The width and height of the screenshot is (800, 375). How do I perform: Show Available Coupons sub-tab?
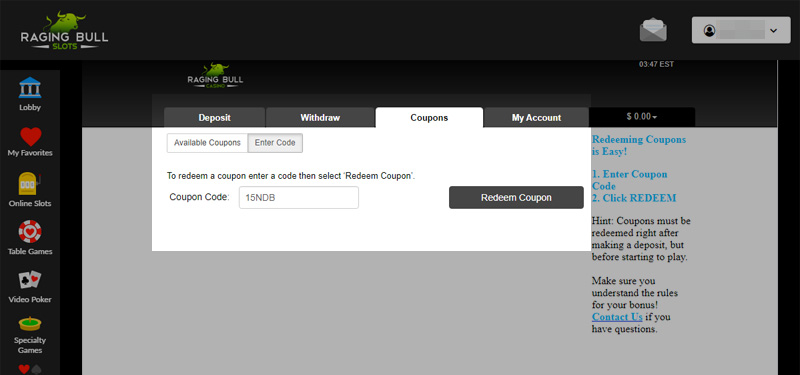(207, 143)
